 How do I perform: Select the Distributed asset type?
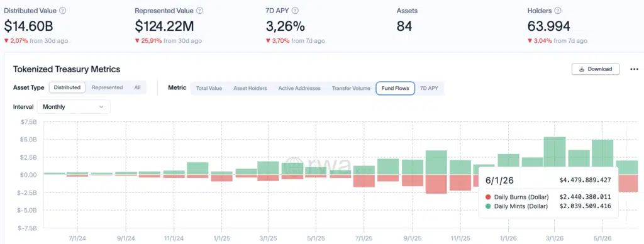[x=67, y=87]
